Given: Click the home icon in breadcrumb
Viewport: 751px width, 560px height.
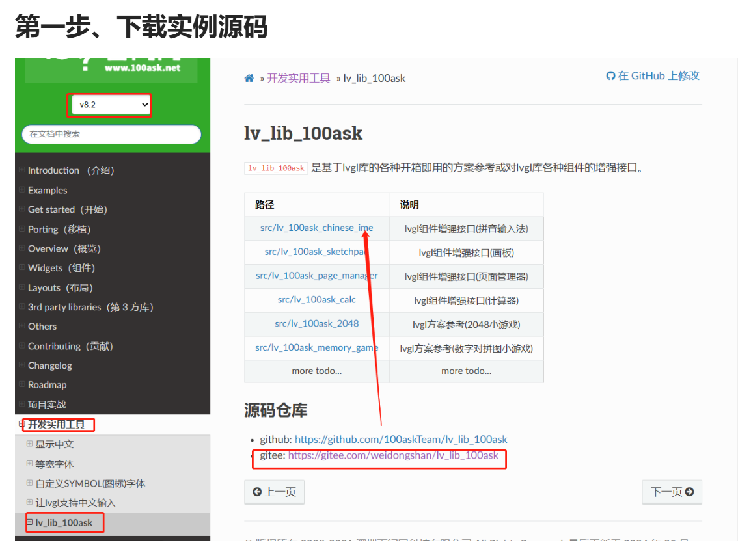Looking at the screenshot, I should (x=249, y=78).
